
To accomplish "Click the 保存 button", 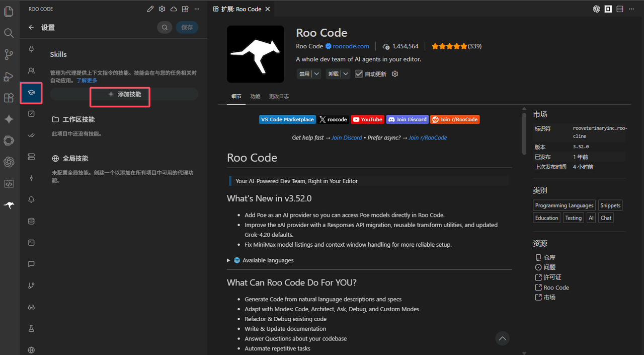I will tap(187, 27).
